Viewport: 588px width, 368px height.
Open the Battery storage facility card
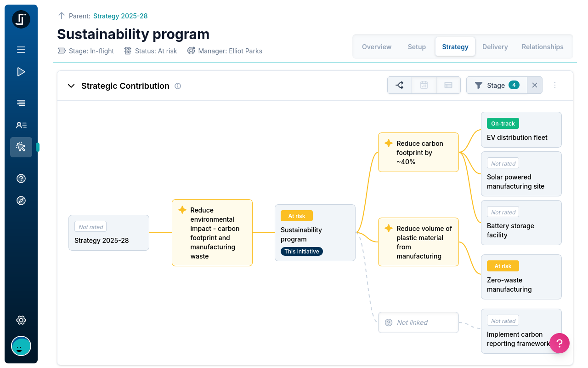(x=521, y=223)
